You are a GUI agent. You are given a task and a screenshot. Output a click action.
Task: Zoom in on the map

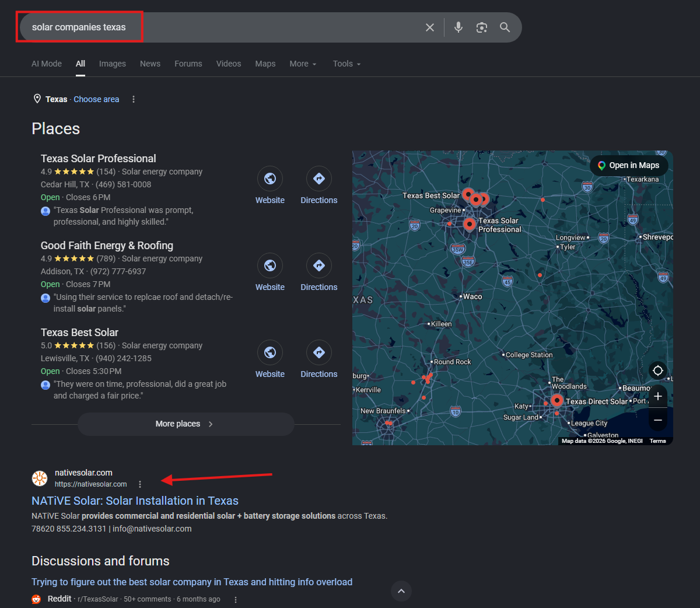point(658,397)
